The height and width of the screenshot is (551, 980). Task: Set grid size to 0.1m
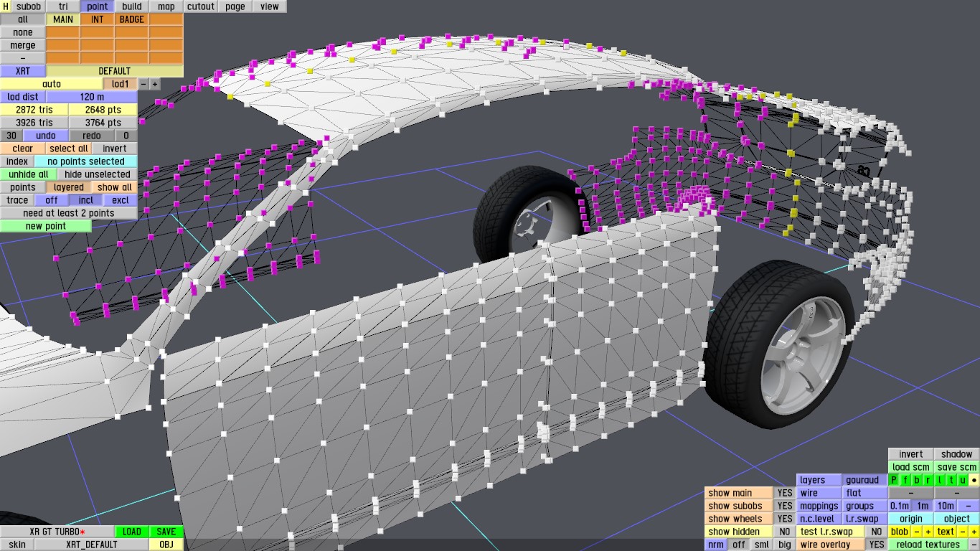900,506
